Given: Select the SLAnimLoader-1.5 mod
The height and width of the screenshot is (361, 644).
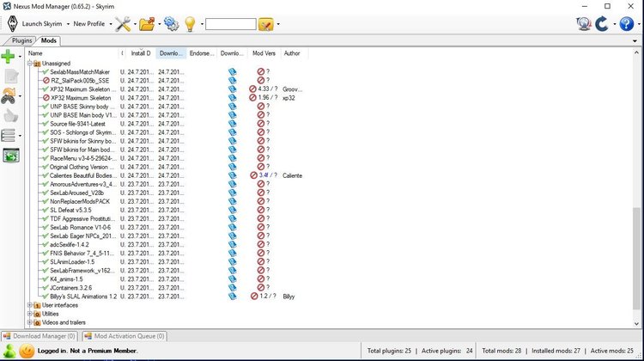Looking at the screenshot, I should pyautogui.click(x=72, y=262).
